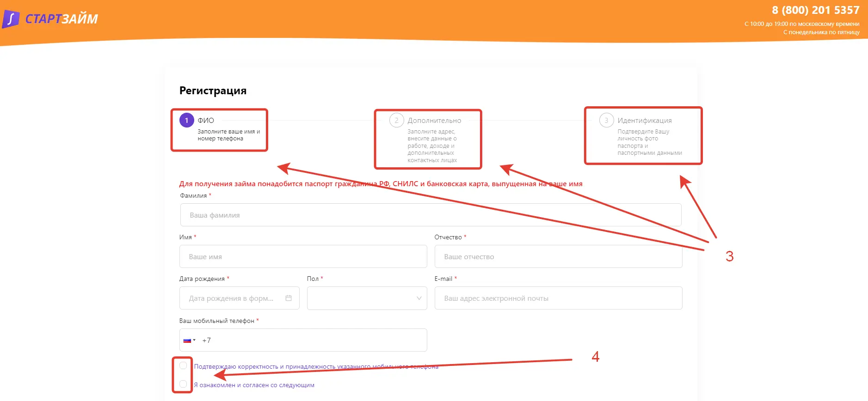Screen dimensions: 868x401
Task: Click the СтартЗайм logo icon
Action: pos(11,19)
